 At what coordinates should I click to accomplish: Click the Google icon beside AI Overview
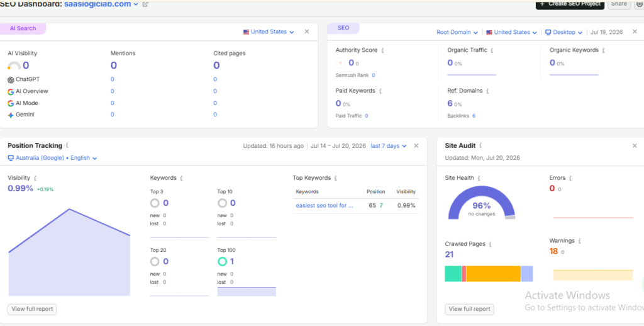coord(11,91)
